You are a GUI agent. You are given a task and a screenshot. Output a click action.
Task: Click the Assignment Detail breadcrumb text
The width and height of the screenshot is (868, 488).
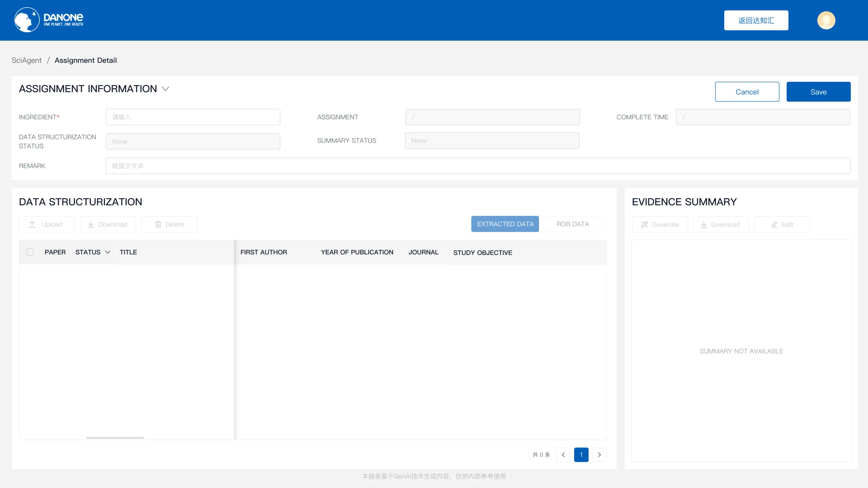click(86, 60)
